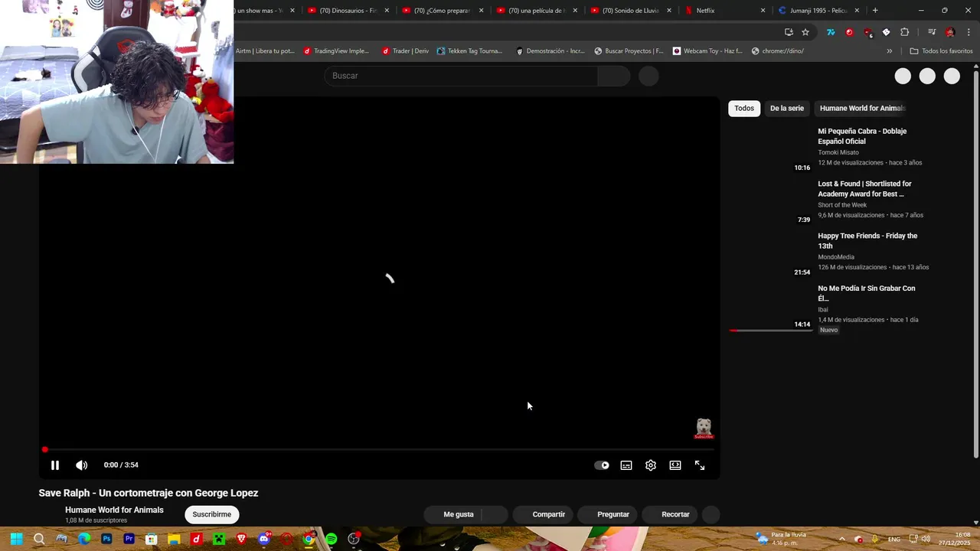Open the Extensions puzzle menu
This screenshot has height=551, width=980.
tap(905, 32)
